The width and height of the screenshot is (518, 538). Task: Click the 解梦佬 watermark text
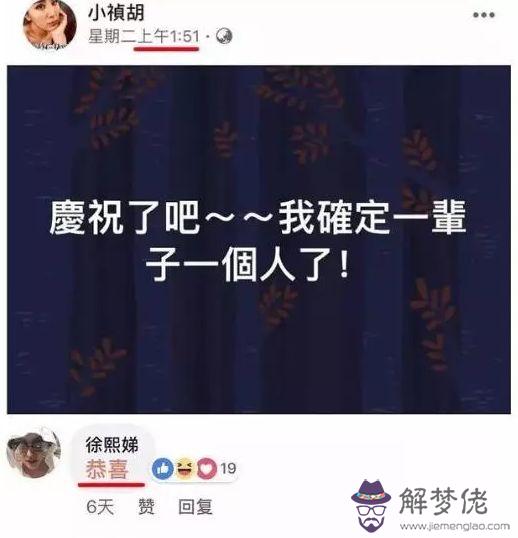(444, 501)
